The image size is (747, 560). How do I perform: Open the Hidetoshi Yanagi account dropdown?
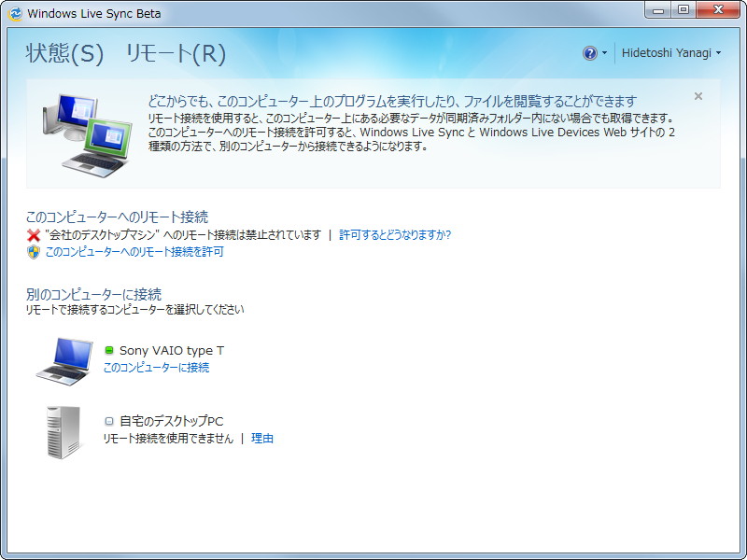tap(670, 53)
